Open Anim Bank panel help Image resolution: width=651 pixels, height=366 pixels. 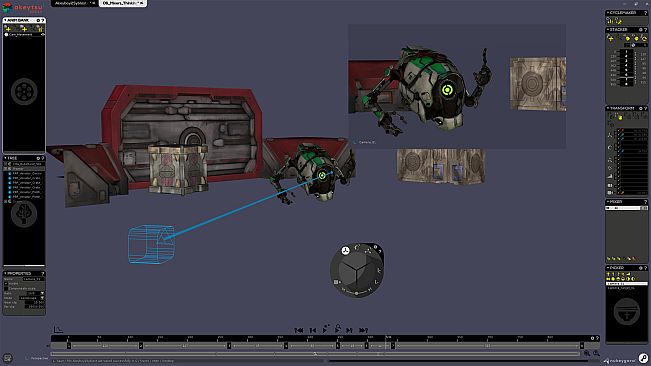(x=43, y=20)
